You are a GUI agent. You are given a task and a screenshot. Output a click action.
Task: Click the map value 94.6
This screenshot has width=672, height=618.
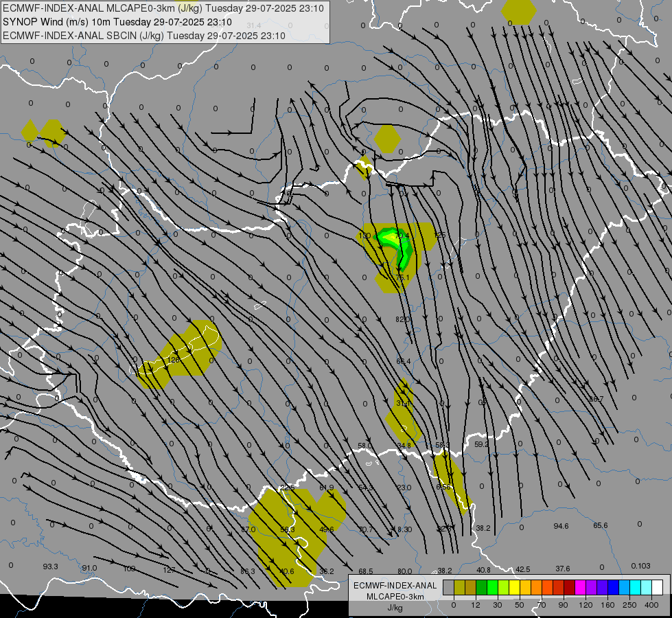pos(561,526)
